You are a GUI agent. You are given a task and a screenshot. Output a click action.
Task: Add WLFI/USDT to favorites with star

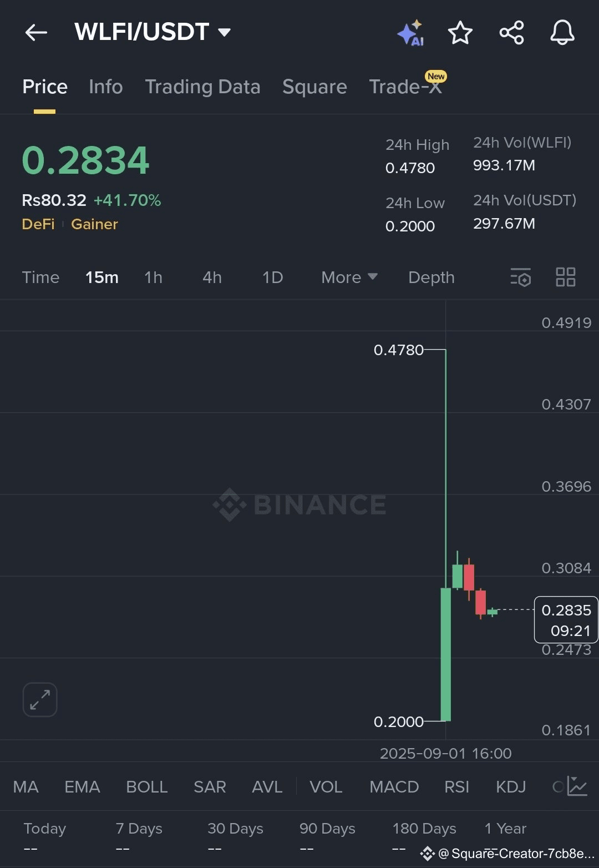click(460, 33)
